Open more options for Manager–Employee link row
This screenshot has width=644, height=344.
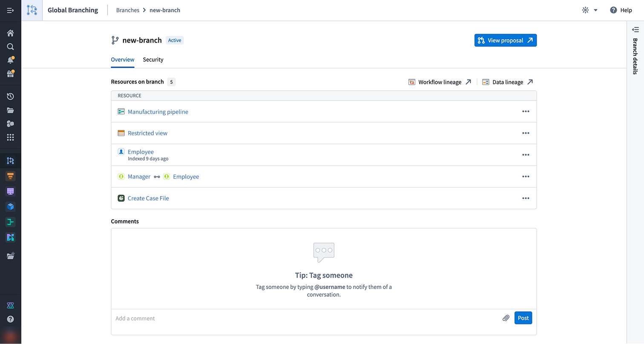(x=526, y=177)
